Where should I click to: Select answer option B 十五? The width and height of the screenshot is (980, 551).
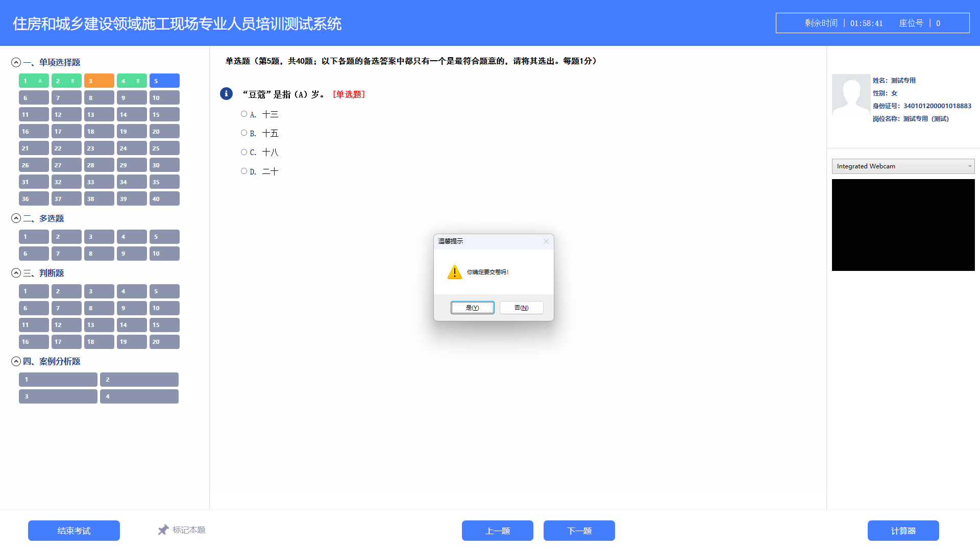tap(243, 133)
